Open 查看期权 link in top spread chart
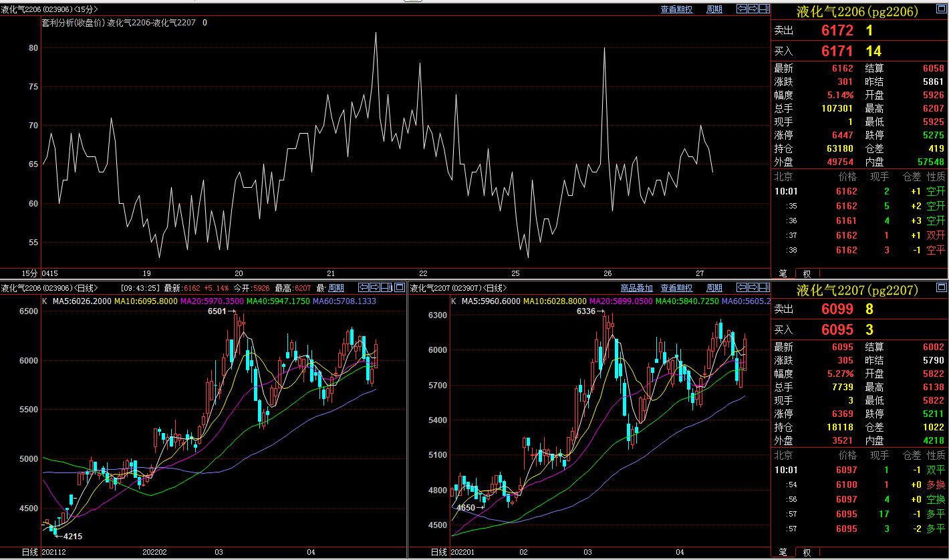 click(676, 9)
